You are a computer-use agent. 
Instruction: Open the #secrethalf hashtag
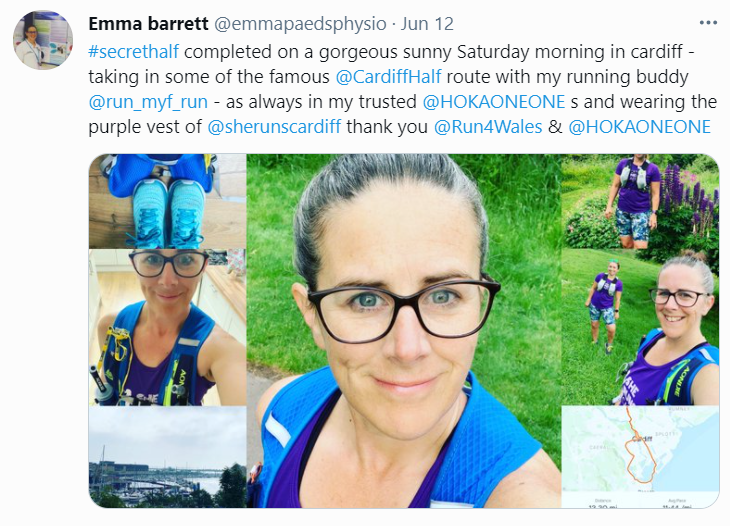134,52
